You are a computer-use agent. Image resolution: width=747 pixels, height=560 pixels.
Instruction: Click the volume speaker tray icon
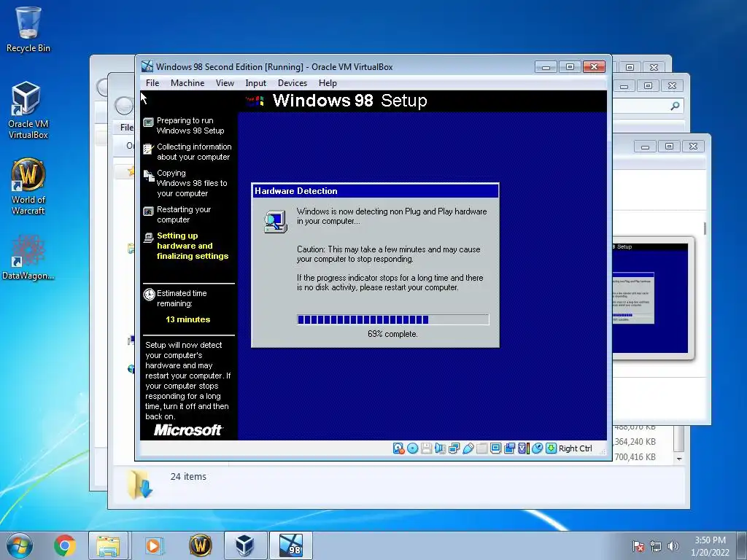[x=673, y=547]
